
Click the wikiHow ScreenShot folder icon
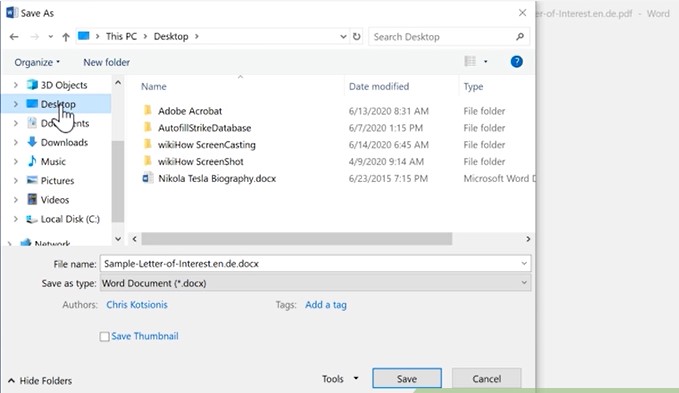point(148,161)
